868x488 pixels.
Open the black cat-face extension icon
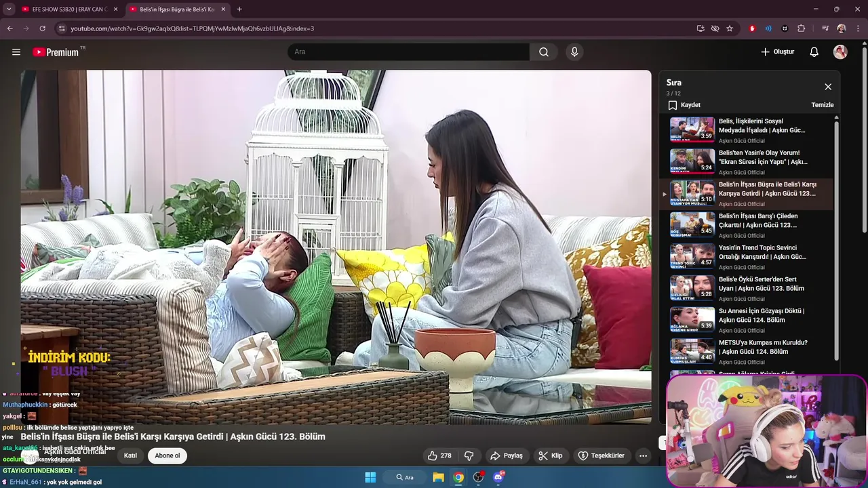(785, 28)
